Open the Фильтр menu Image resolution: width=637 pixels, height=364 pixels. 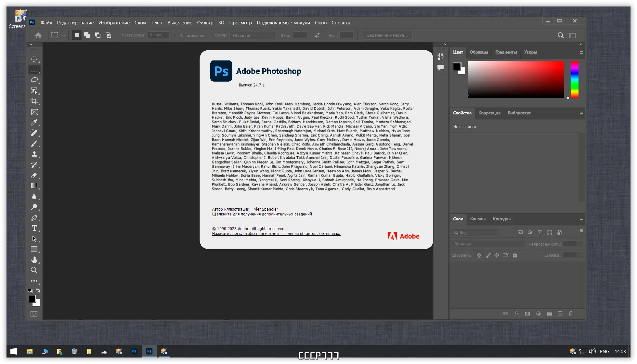pos(205,23)
